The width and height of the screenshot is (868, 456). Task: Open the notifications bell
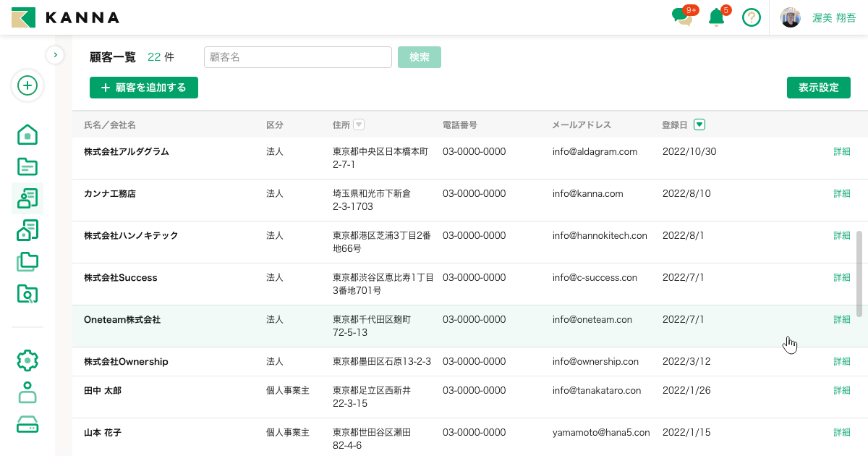(716, 17)
